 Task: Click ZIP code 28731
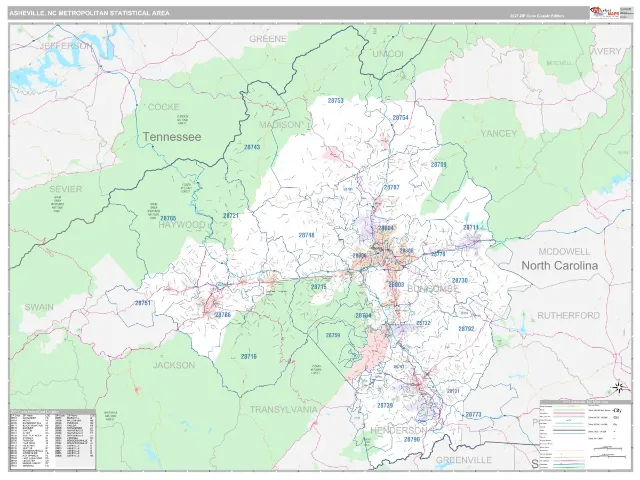point(453,391)
